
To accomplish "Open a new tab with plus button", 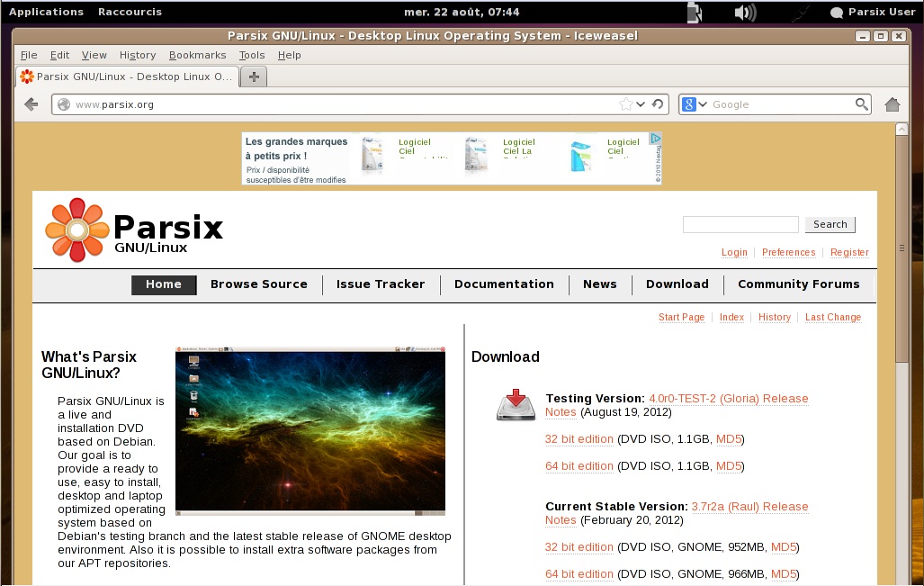I will coord(254,77).
